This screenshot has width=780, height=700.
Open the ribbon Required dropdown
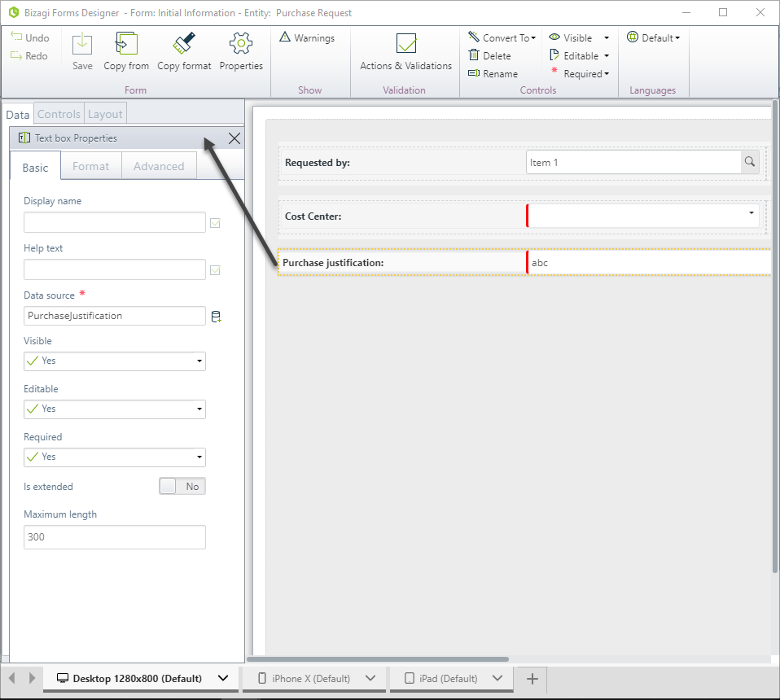(x=607, y=73)
